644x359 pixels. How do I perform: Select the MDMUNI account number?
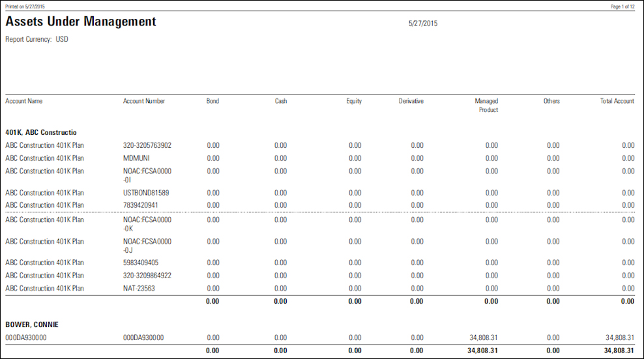click(136, 158)
